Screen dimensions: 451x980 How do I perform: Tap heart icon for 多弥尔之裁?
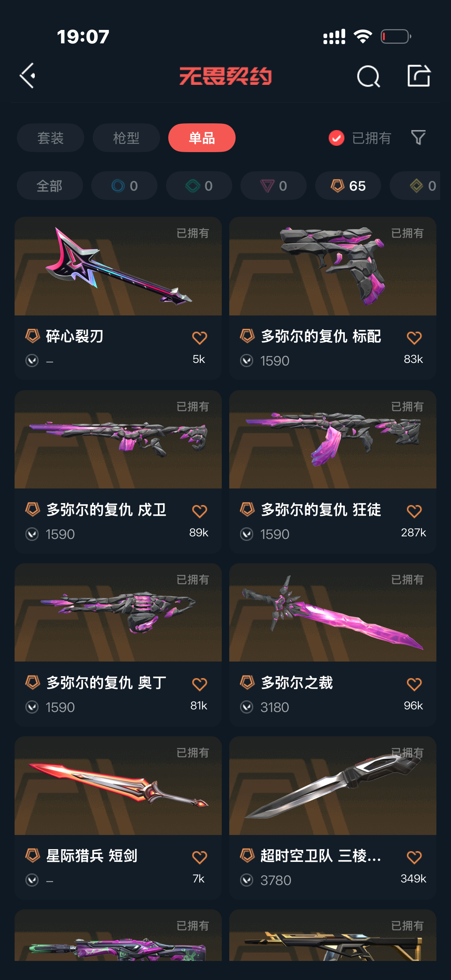(414, 684)
